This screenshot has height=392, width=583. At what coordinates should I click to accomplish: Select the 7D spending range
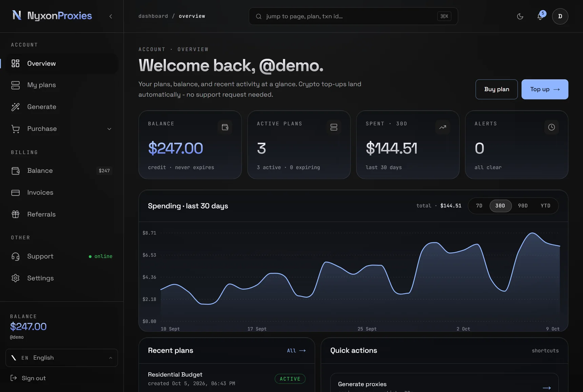coord(479,206)
